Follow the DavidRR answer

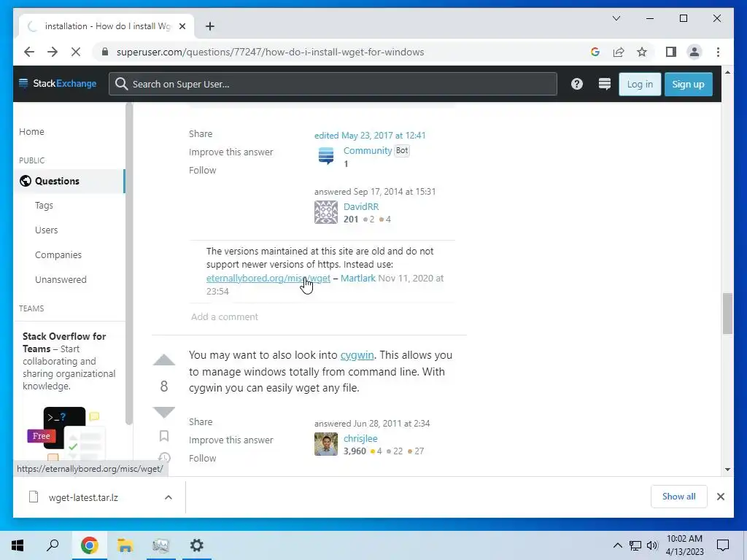point(203,170)
